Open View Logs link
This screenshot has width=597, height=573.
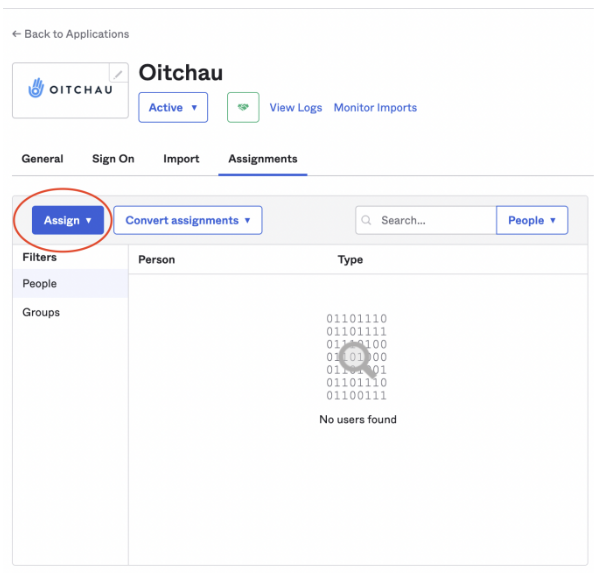[x=296, y=108]
